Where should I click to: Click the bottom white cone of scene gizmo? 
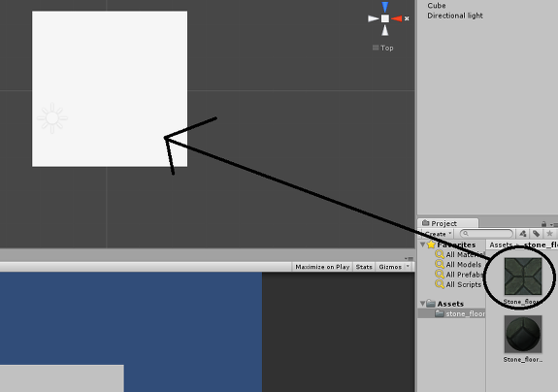point(385,30)
